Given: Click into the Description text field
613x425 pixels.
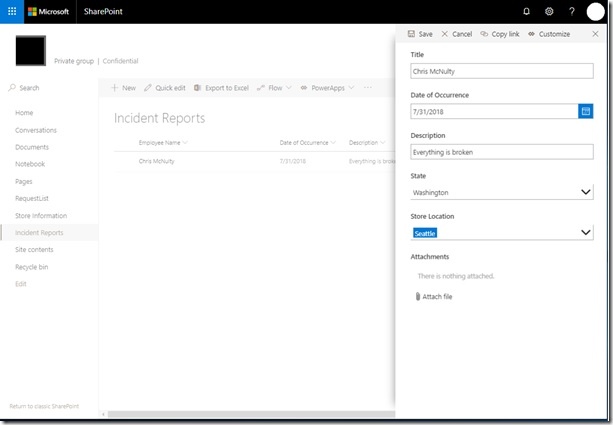Looking at the screenshot, I should (x=502, y=152).
